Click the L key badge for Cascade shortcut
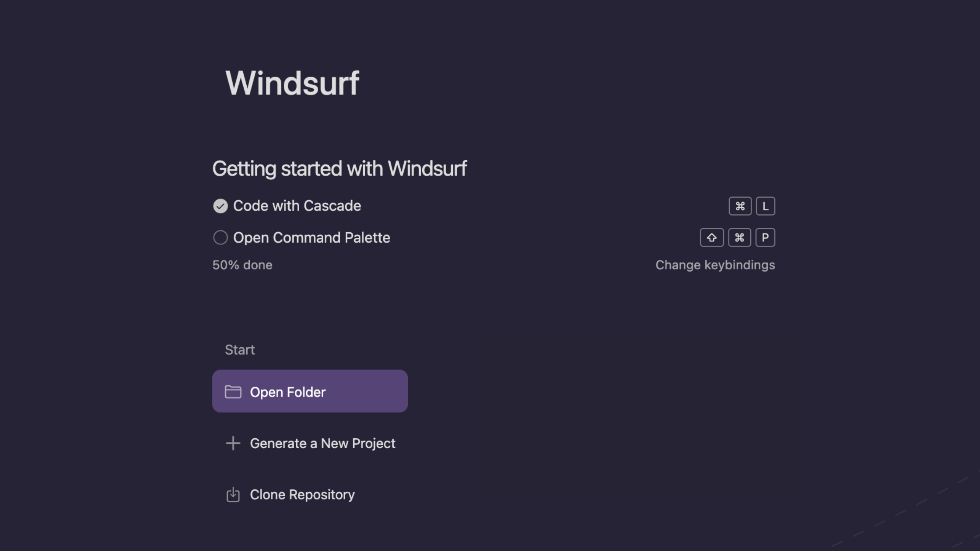Image resolution: width=980 pixels, height=551 pixels. pyautogui.click(x=766, y=206)
